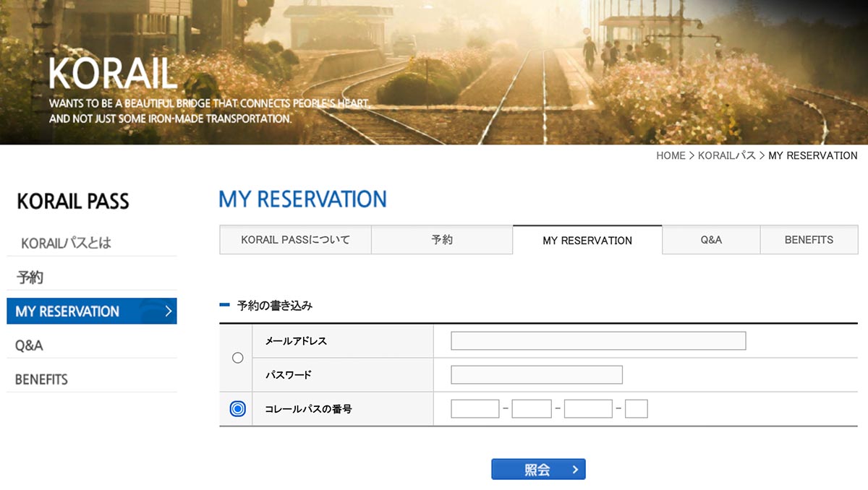Click the last short pass number field
The width and height of the screenshot is (868, 490).
[x=637, y=409]
